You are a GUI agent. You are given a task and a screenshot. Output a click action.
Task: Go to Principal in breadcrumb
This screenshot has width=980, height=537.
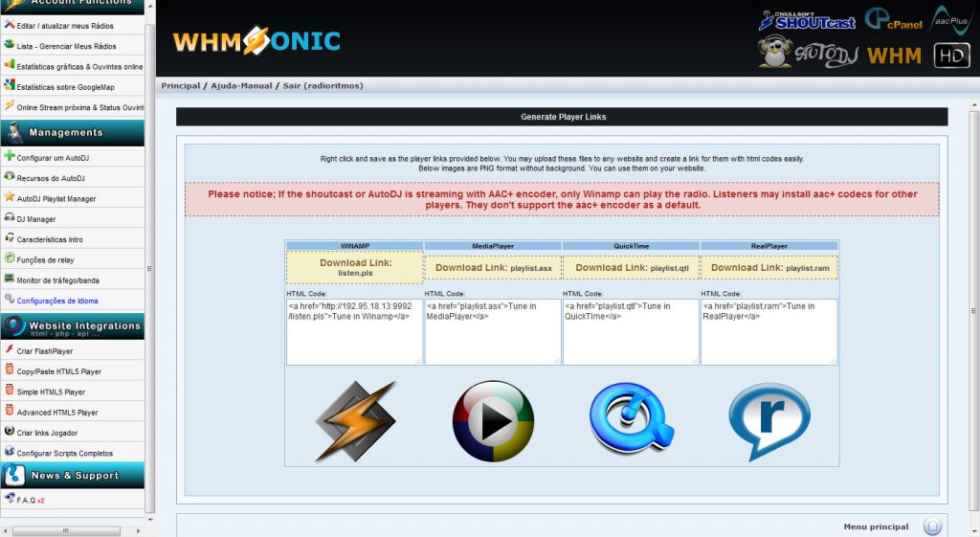pyautogui.click(x=181, y=85)
